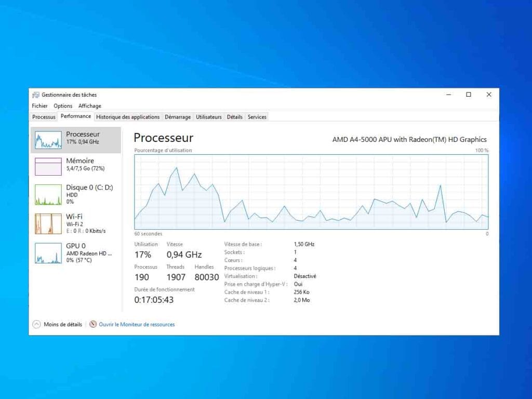This screenshot has width=532, height=399.
Task: Open Historique des applications tab
Action: pyautogui.click(x=128, y=117)
